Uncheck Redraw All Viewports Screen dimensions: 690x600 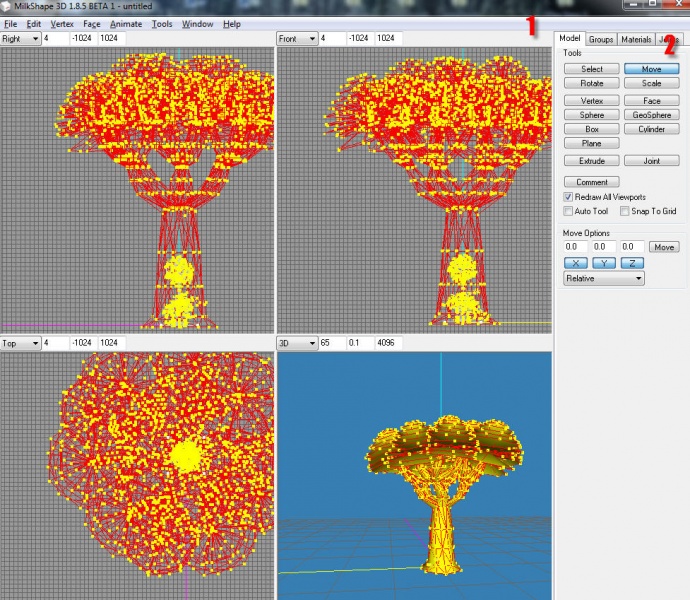pos(568,198)
